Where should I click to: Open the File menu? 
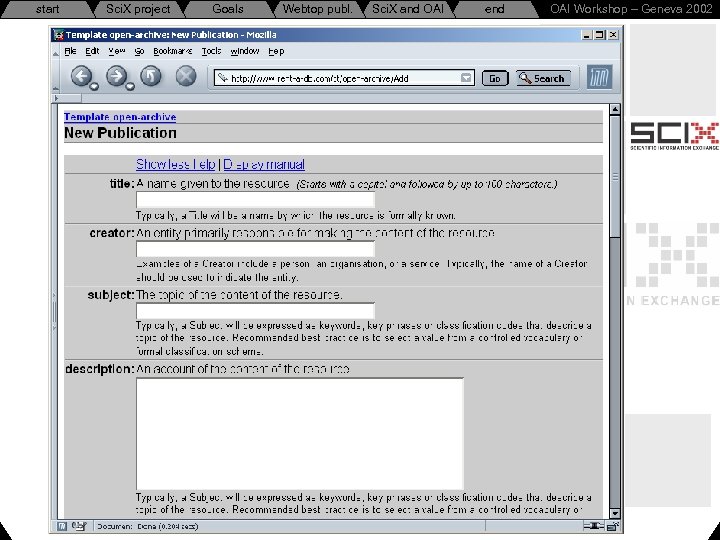70,51
